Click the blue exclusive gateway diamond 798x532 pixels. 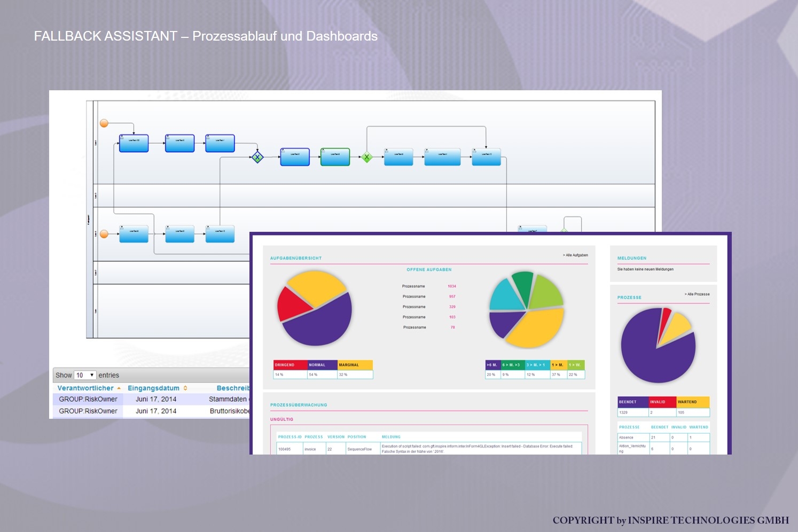tap(257, 157)
